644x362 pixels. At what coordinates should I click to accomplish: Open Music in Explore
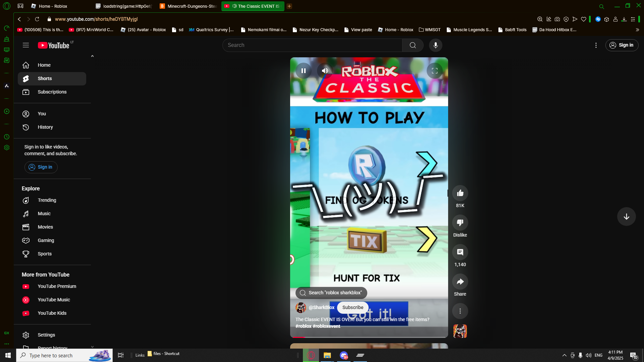point(52,214)
